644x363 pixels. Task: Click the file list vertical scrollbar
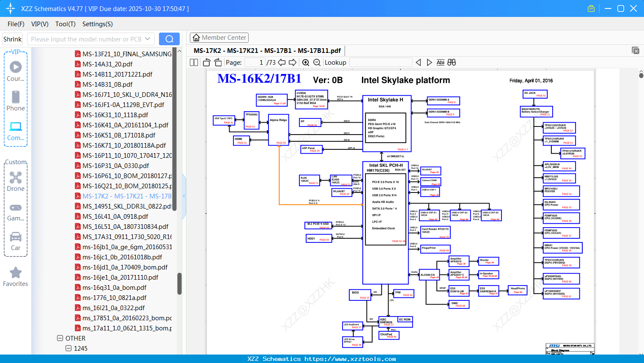coord(179,283)
